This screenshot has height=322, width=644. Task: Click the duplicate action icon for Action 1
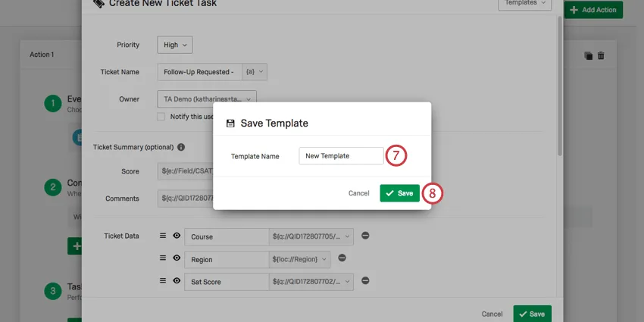[588, 55]
